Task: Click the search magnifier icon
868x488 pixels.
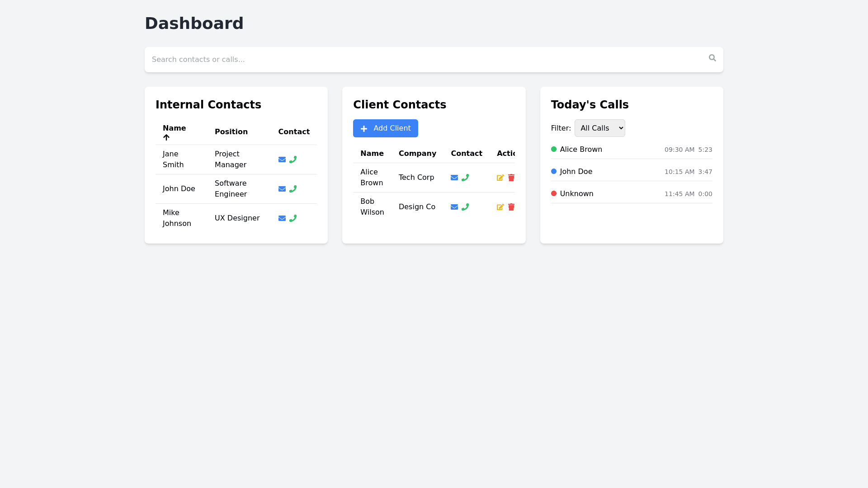Action: click(712, 58)
